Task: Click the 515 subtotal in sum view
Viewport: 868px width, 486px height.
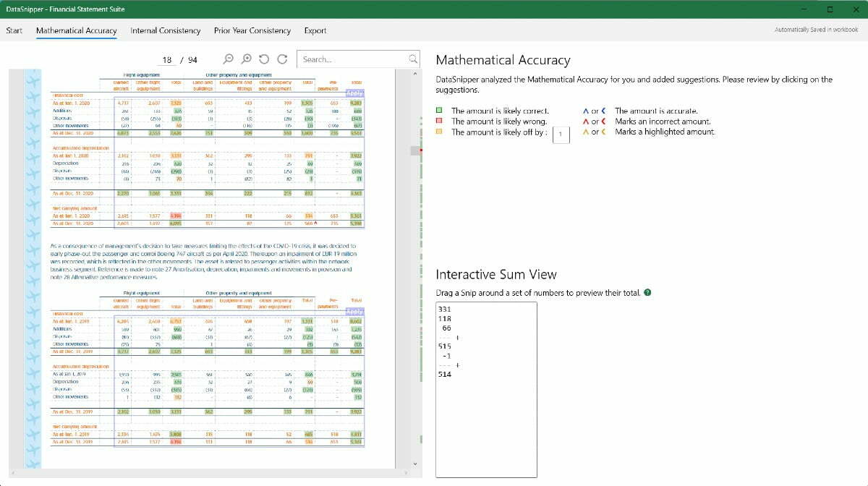Action: tap(446, 346)
